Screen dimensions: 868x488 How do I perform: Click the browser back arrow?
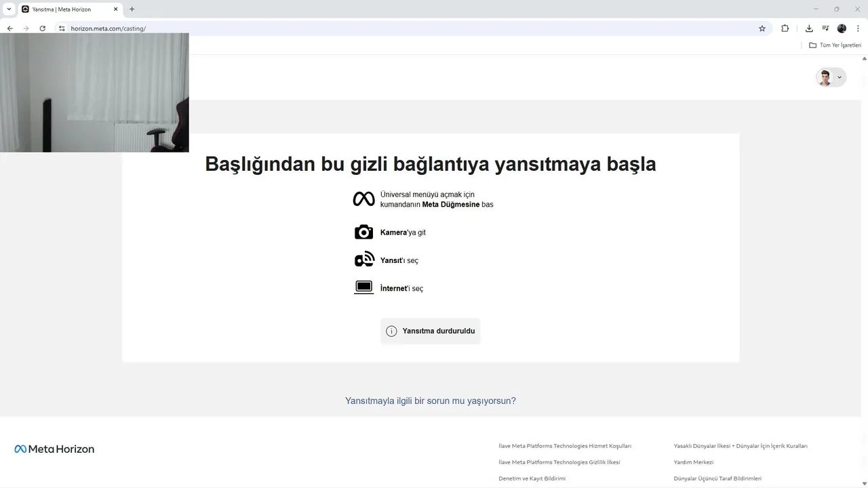pos(9,28)
